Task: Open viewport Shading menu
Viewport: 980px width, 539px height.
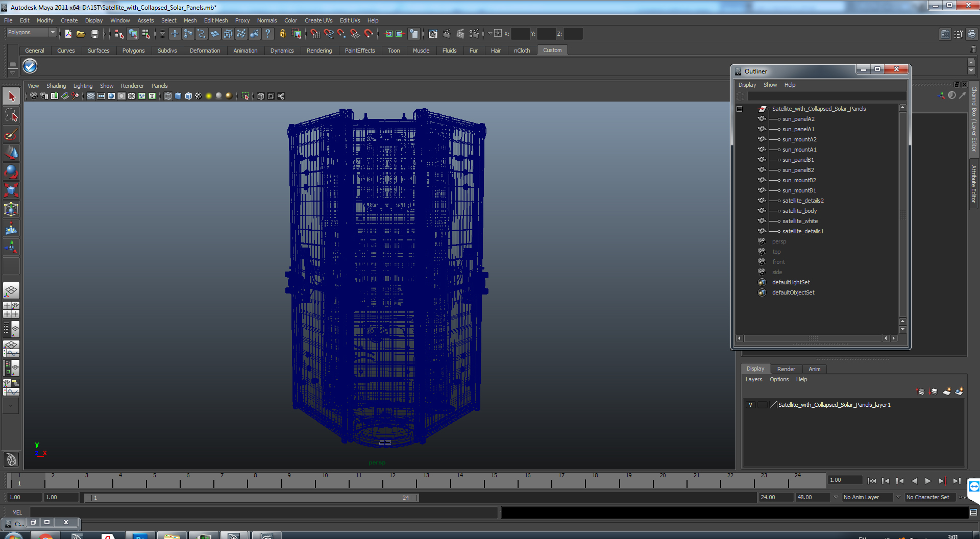Action: [56, 86]
